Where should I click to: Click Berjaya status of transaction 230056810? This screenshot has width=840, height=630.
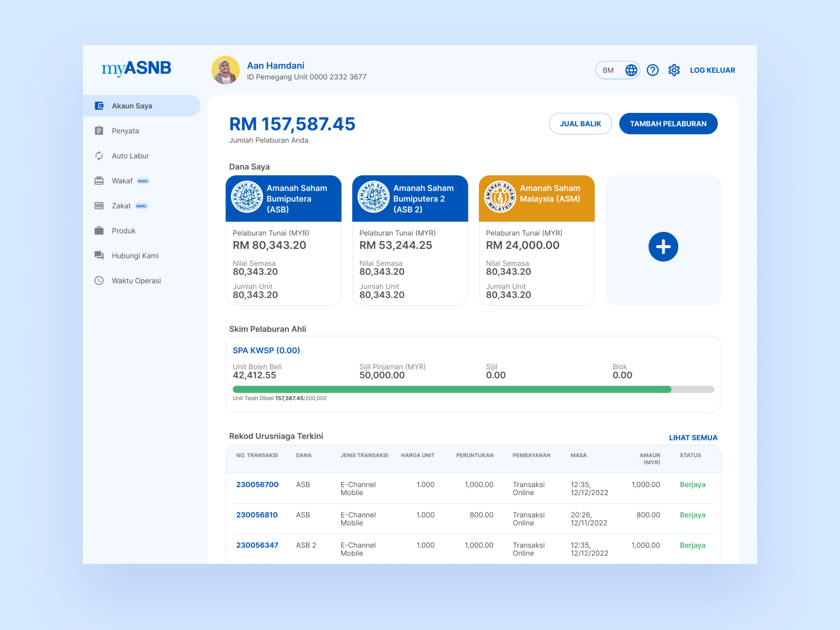pyautogui.click(x=692, y=515)
